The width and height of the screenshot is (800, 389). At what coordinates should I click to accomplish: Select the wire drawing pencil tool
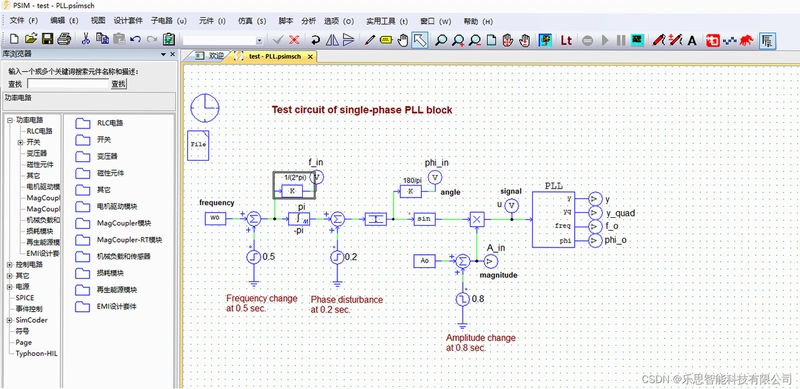point(371,40)
